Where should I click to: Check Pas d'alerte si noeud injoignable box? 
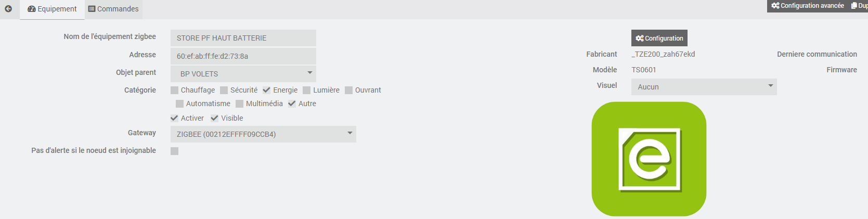(175, 151)
